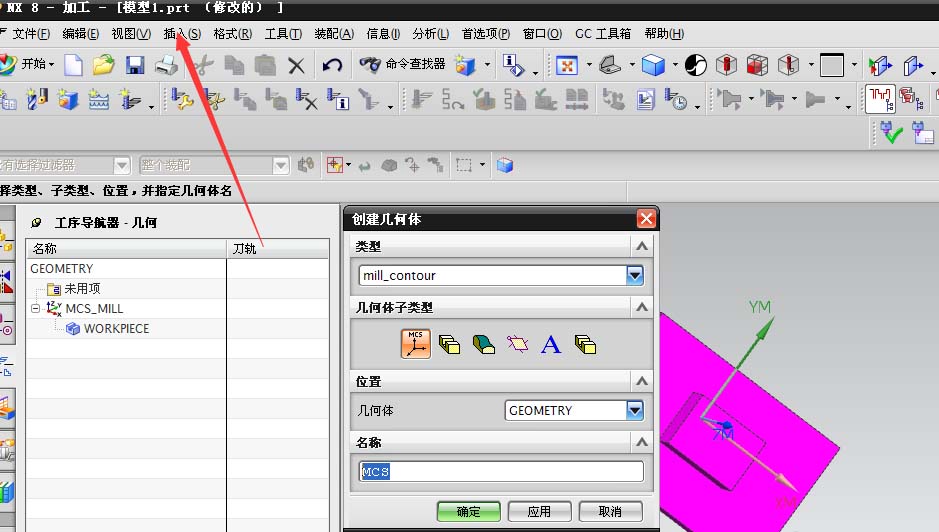939x532 pixels.
Task: Open the 帮助(H) menu
Action: click(x=664, y=34)
